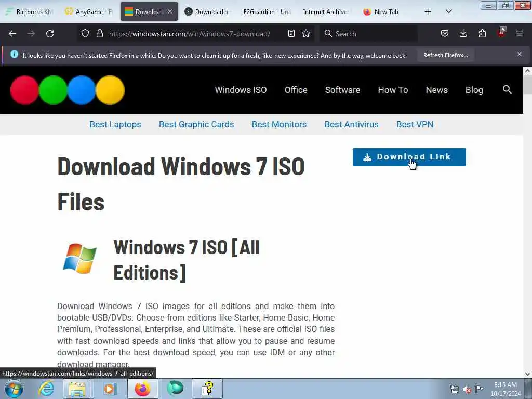Click the site security padlock icon
Image resolution: width=532 pixels, height=399 pixels.
[99, 34]
